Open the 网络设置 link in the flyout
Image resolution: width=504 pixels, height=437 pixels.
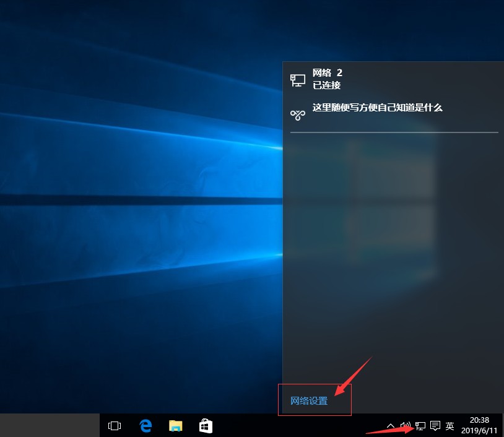308,400
